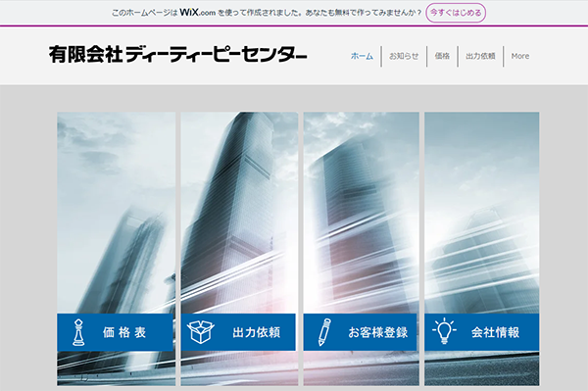Open the お知らせ menu item
Image resolution: width=588 pixels, height=391 pixels.
[404, 56]
